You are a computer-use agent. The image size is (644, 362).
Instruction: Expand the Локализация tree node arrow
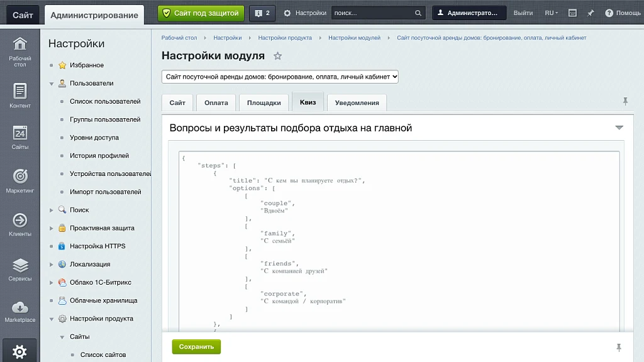(x=52, y=265)
